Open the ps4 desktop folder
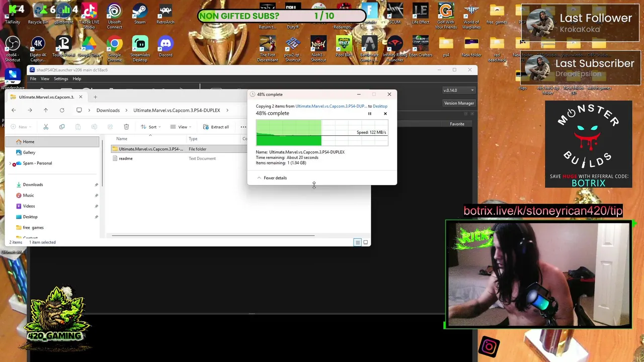 (x=446, y=47)
